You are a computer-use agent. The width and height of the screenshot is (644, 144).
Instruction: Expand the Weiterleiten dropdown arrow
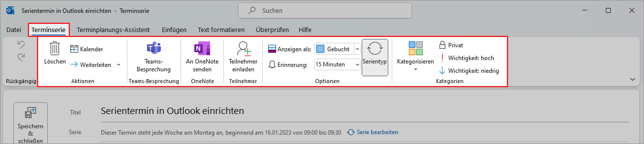(x=119, y=65)
